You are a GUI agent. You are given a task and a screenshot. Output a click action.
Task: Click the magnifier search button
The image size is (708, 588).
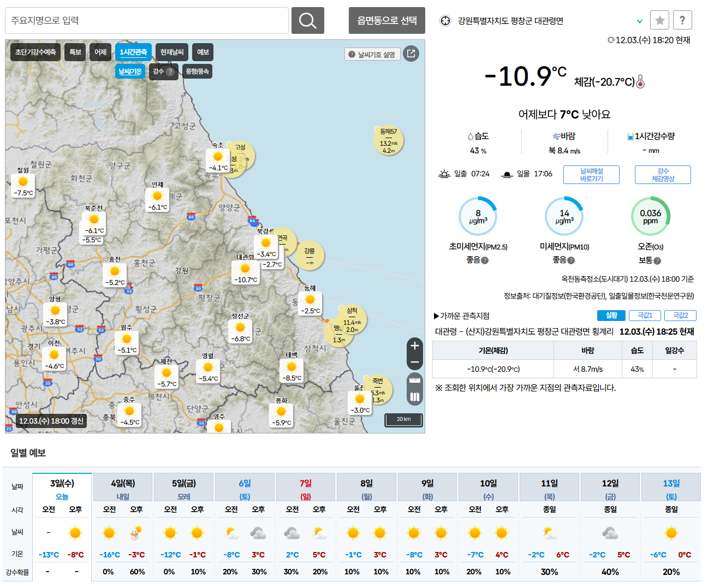pos(307,21)
